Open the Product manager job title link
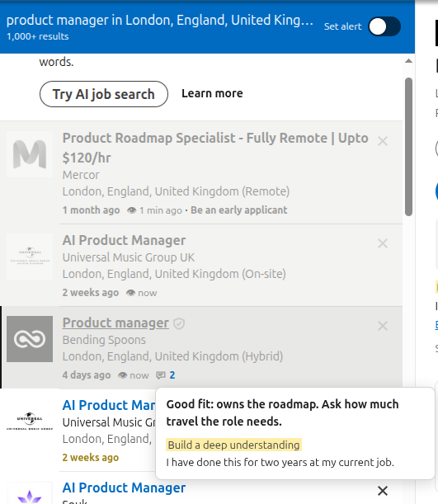 point(115,323)
